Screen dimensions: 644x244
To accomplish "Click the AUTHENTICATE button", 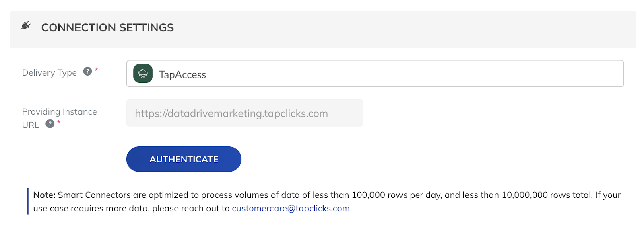I will coord(184,159).
